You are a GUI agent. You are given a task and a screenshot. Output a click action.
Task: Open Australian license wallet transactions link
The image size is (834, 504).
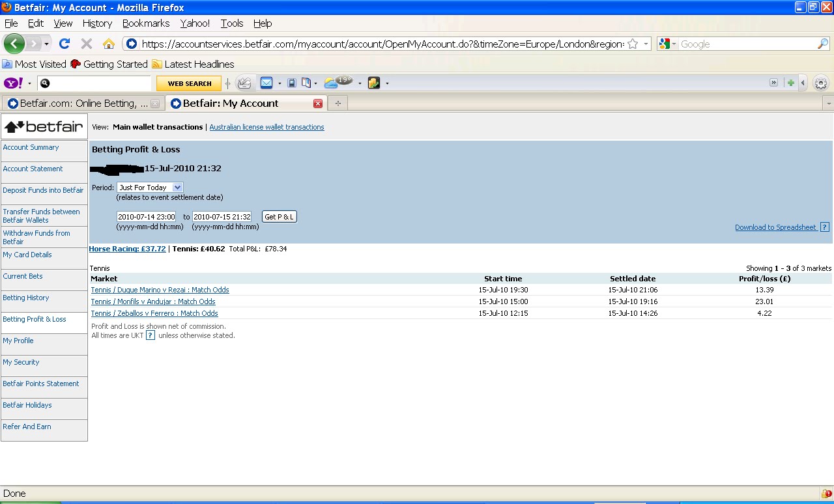(266, 127)
